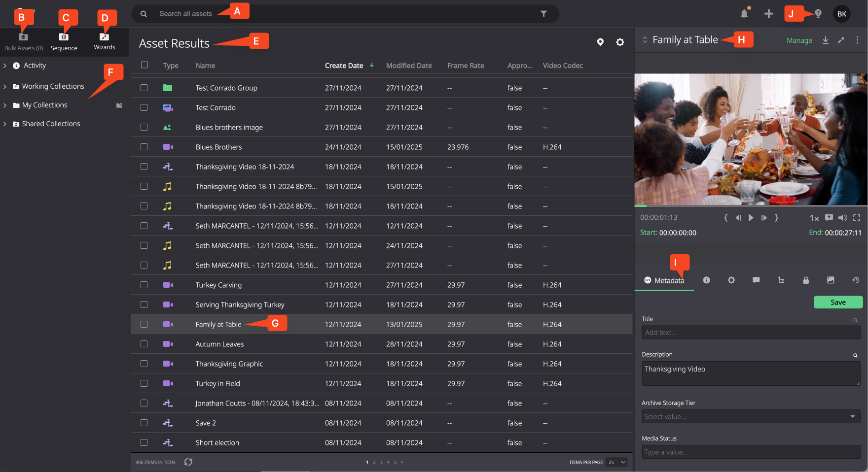Check the Autumn Leaves row checkbox
Viewport: 868px width, 472px height.
tap(144, 344)
